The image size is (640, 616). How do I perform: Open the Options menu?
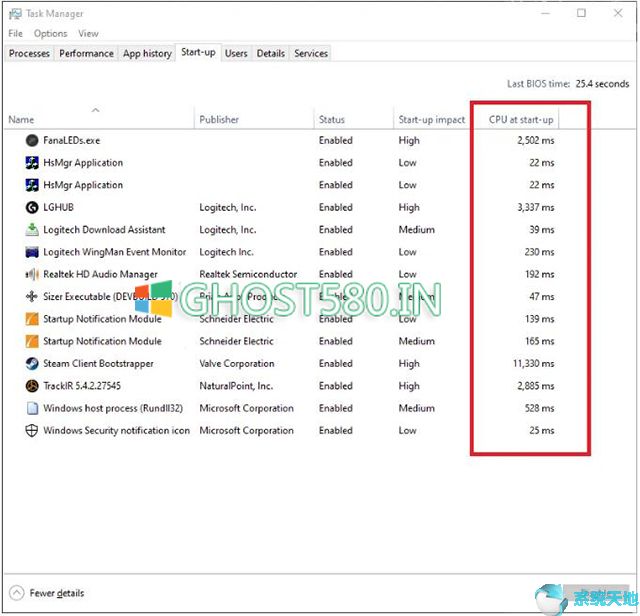[x=51, y=33]
